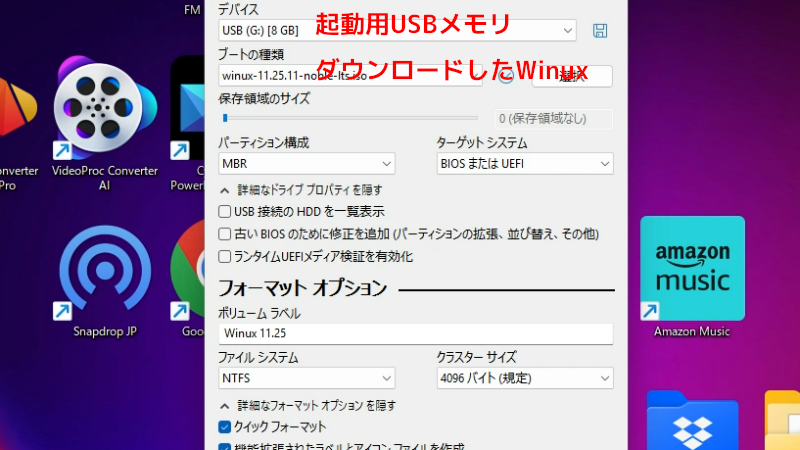Click the ISO checksum verify icon
The image size is (800, 450).
506,76
